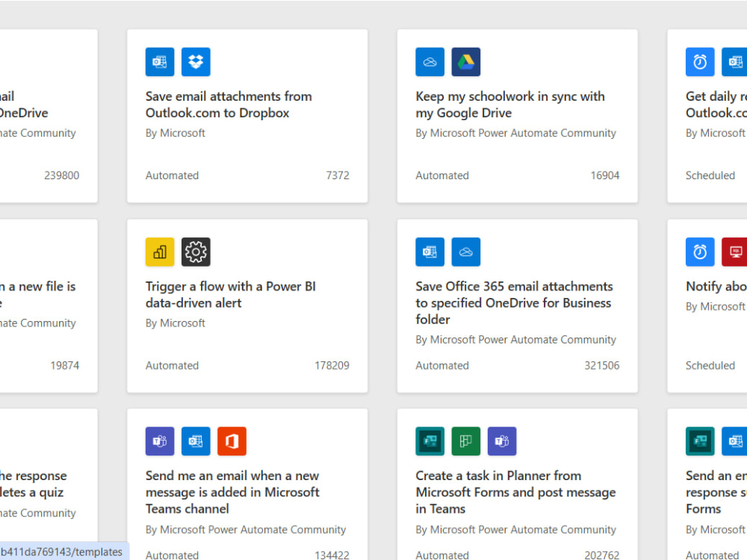Click the purple Teams icon on email card
The width and height of the screenshot is (747, 560).
click(160, 441)
